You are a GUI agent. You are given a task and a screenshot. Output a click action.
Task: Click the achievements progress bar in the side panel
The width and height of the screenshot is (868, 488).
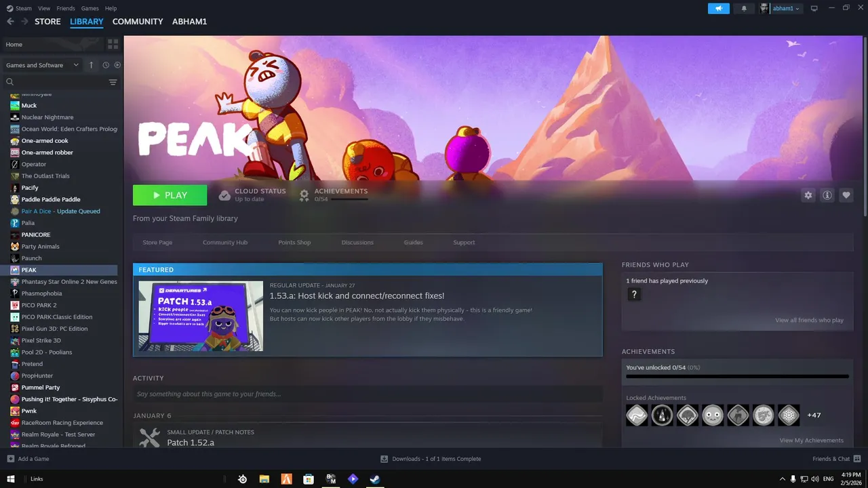tap(737, 376)
